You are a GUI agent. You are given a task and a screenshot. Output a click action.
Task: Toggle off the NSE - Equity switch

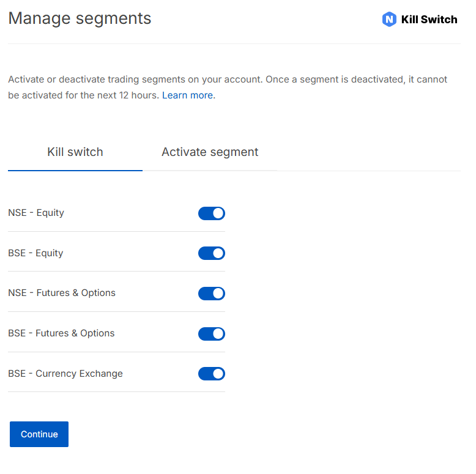click(x=212, y=213)
